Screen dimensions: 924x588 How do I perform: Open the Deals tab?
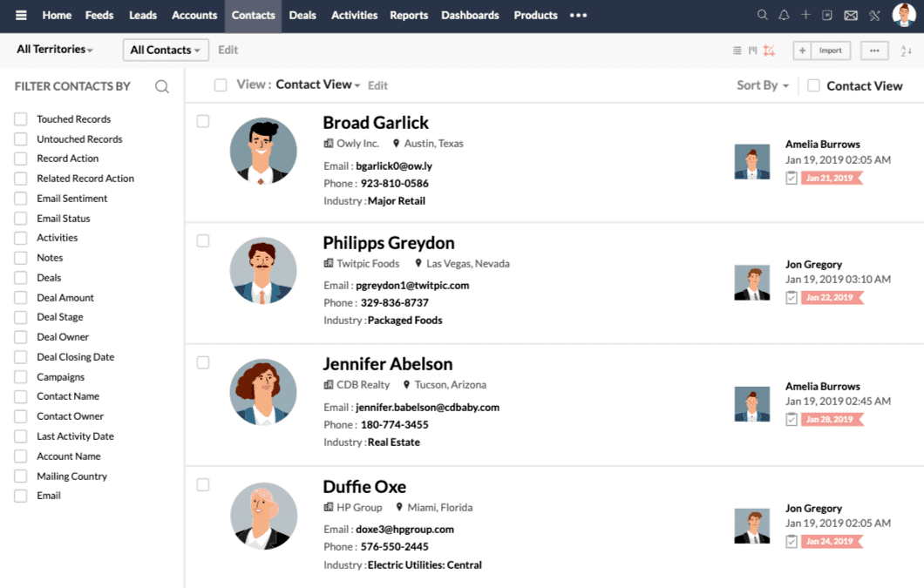point(302,16)
